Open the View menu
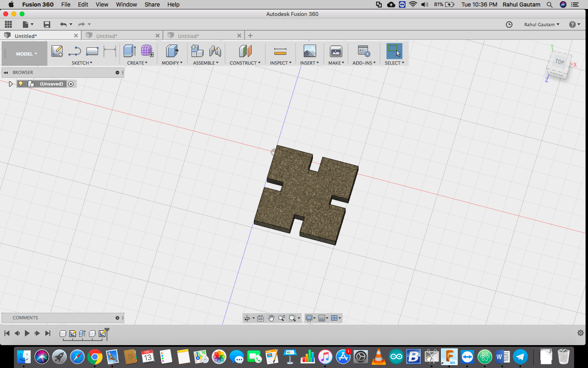Viewport: 588px width, 368px height. coord(102,4)
